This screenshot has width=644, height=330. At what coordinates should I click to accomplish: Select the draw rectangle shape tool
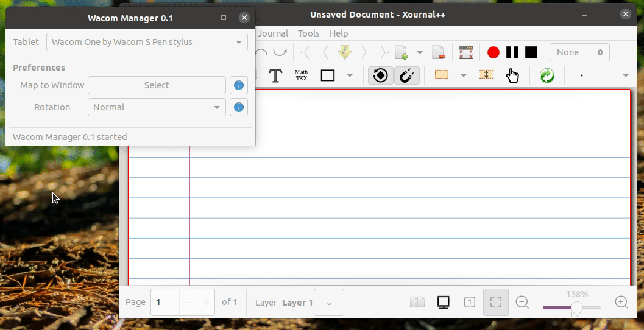click(328, 75)
